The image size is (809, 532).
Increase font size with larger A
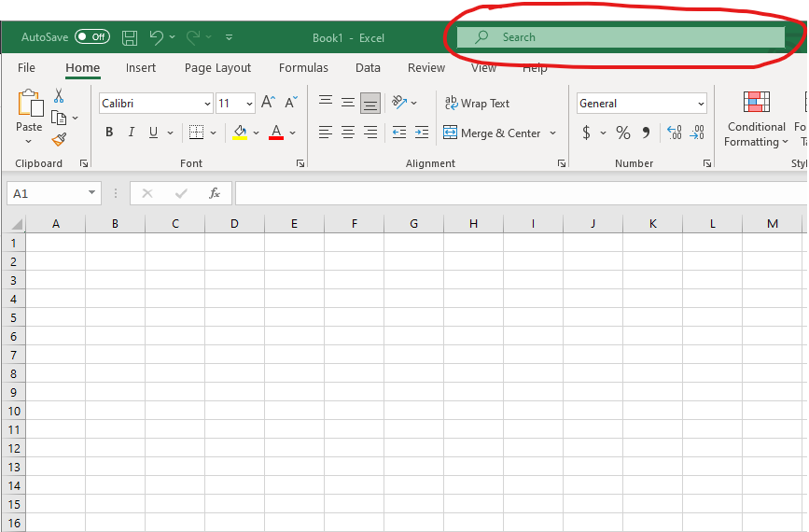pyautogui.click(x=268, y=102)
